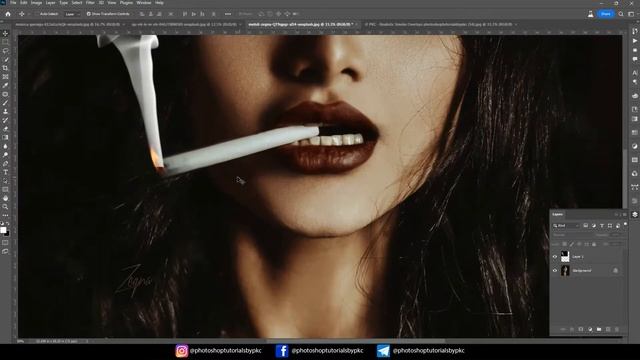Select the Background layer name
Image resolution: width=640 pixels, height=360 pixels.
point(582,271)
